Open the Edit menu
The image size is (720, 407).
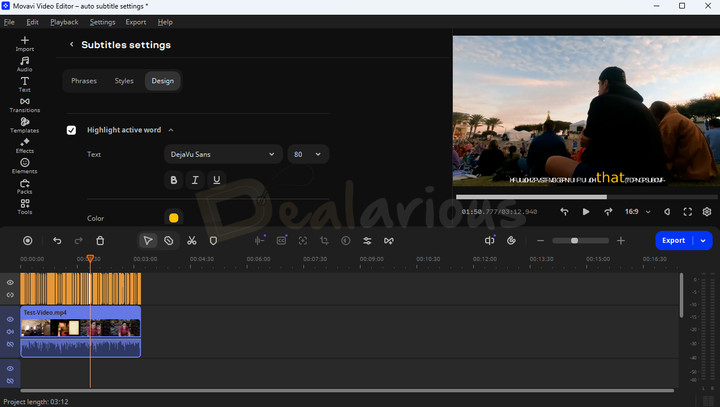click(32, 22)
